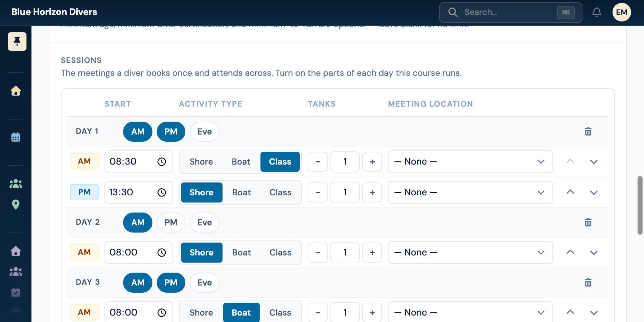Enable Eve part for Day 2
This screenshot has height=322, width=644.
click(x=205, y=223)
